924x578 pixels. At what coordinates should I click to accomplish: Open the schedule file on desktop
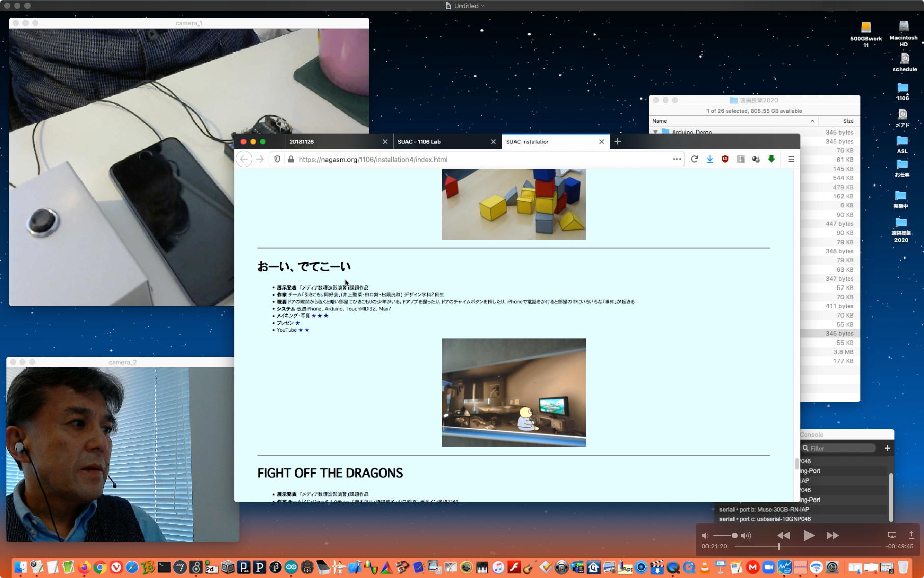905,62
